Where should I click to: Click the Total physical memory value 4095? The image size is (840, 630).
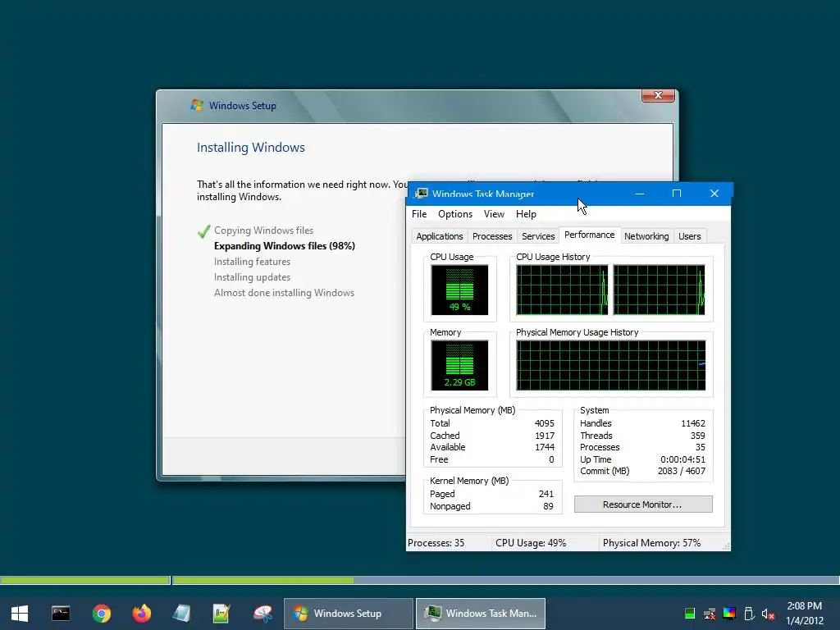[545, 423]
